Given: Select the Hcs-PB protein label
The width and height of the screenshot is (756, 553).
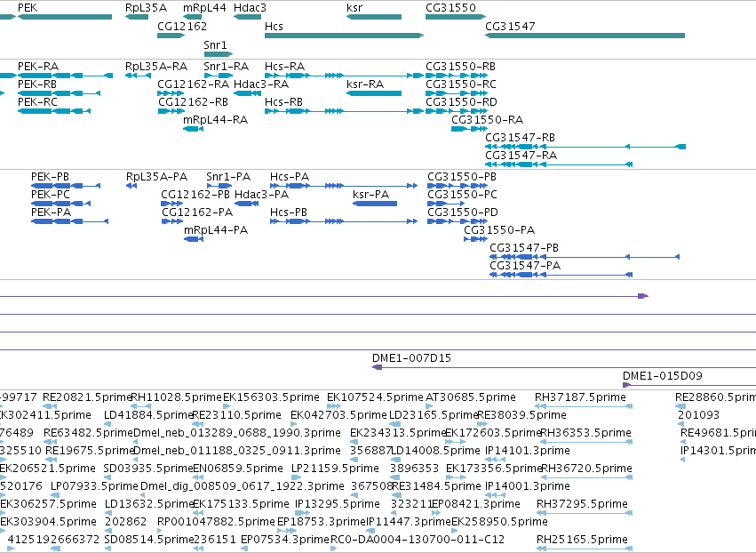Looking at the screenshot, I should coord(289,212).
